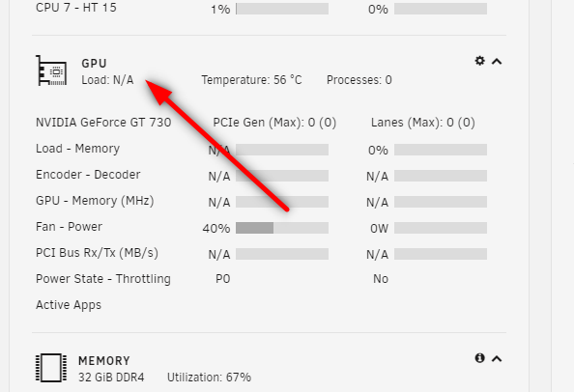
Task: Click the Memory RAM chip icon
Action: (51, 368)
